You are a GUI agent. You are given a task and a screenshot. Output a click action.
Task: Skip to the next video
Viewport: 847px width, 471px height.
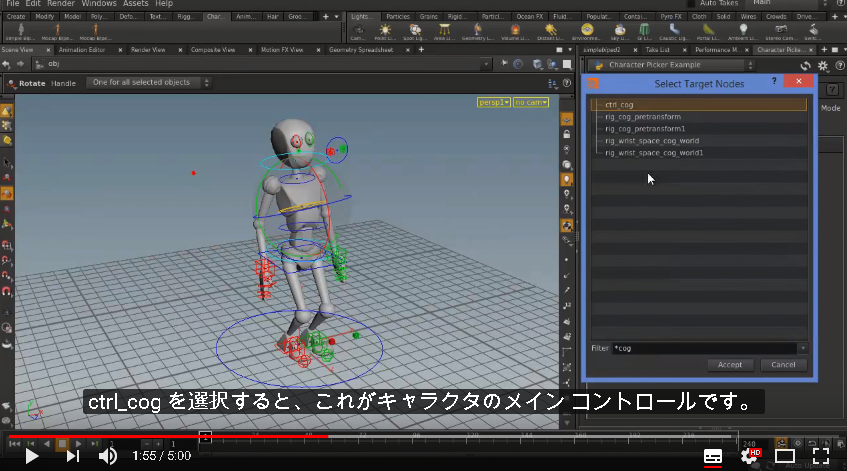(72, 456)
